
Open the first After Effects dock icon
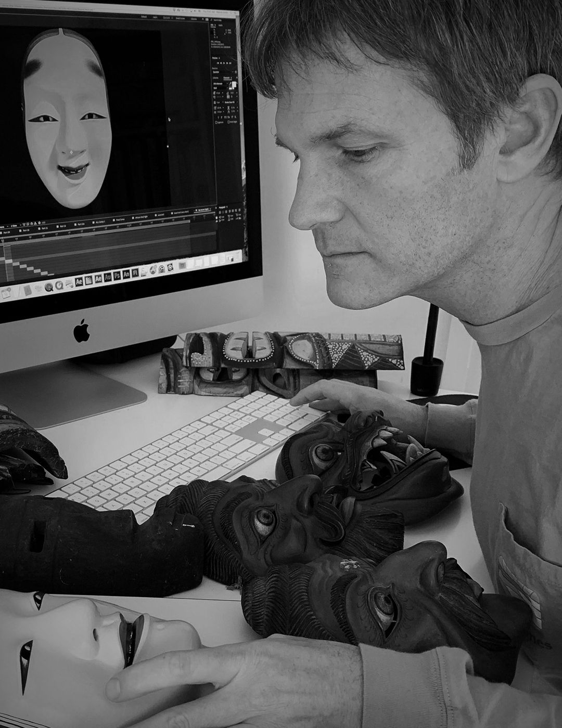[x=80, y=281]
